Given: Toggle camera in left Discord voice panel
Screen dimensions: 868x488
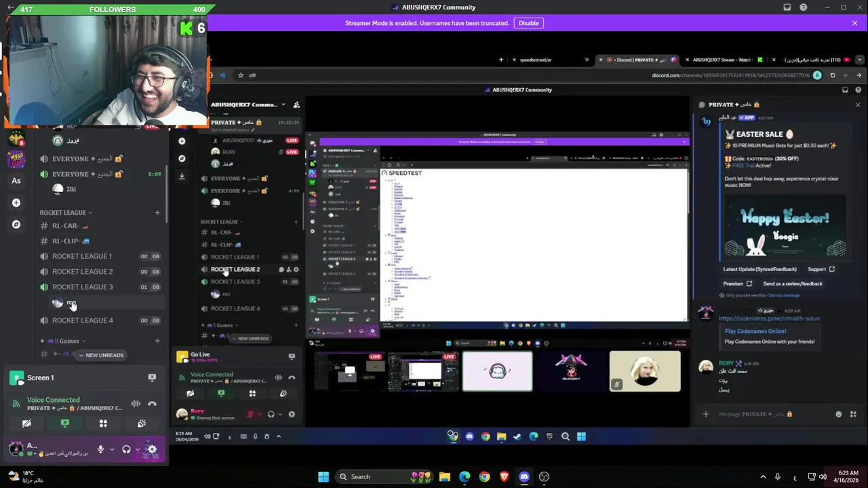Looking at the screenshot, I should [26, 424].
